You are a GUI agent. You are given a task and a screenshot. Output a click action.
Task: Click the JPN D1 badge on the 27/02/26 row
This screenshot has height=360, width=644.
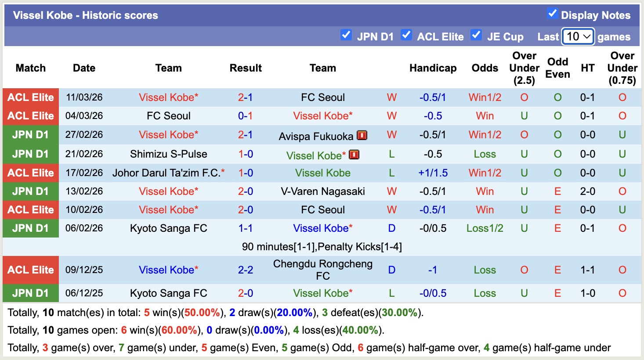click(30, 135)
